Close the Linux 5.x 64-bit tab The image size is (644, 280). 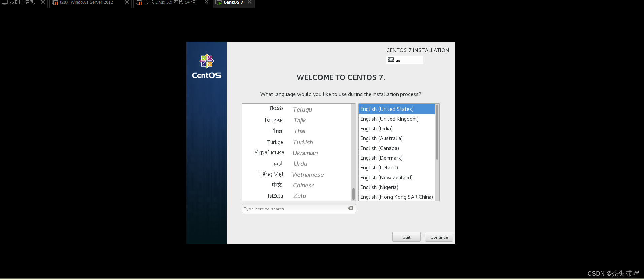coord(206,2)
